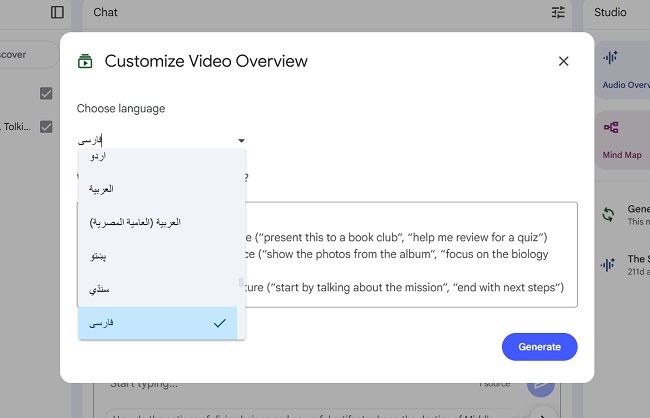Choose العربية language option

[101, 188]
